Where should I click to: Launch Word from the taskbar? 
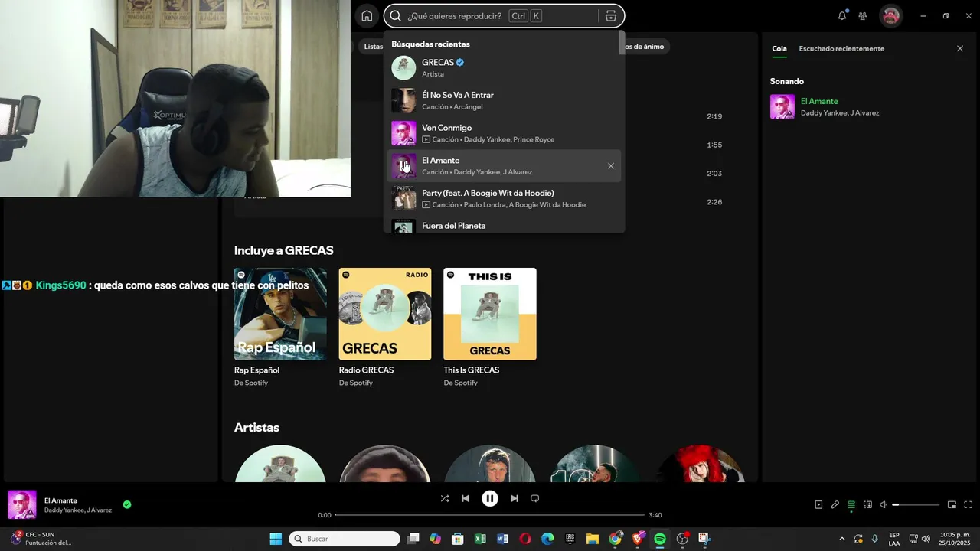pos(502,539)
